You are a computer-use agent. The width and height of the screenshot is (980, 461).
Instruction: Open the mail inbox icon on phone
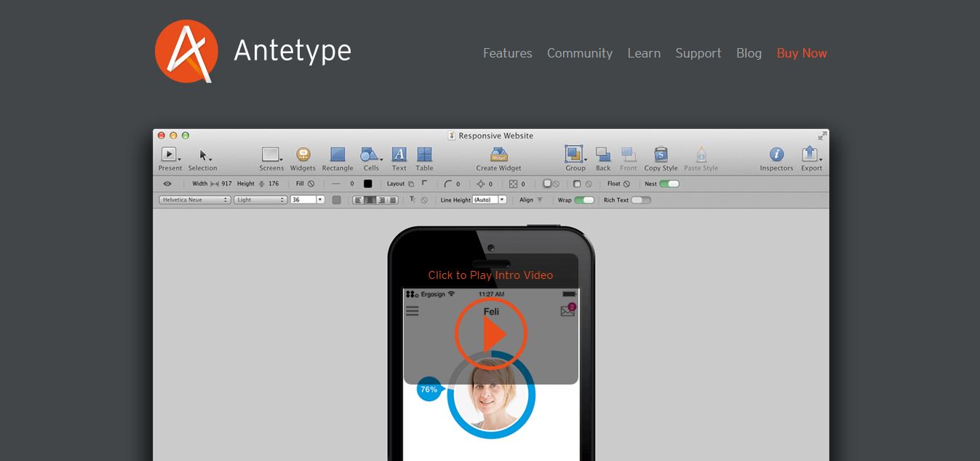pyautogui.click(x=567, y=311)
